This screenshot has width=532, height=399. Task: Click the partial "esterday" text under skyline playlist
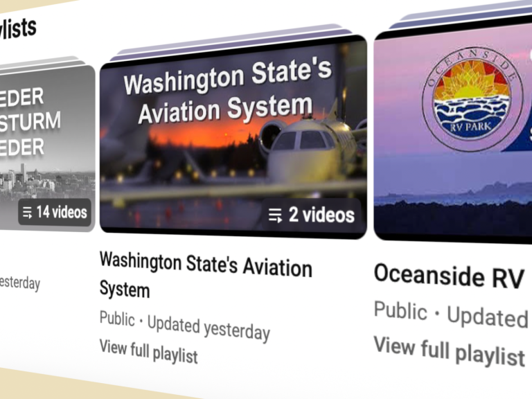point(19,283)
